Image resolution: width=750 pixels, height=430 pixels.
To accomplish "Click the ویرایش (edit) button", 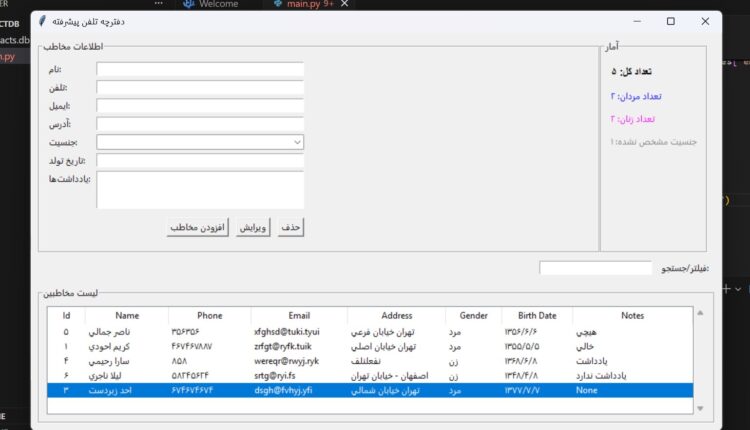I will [x=253, y=227].
